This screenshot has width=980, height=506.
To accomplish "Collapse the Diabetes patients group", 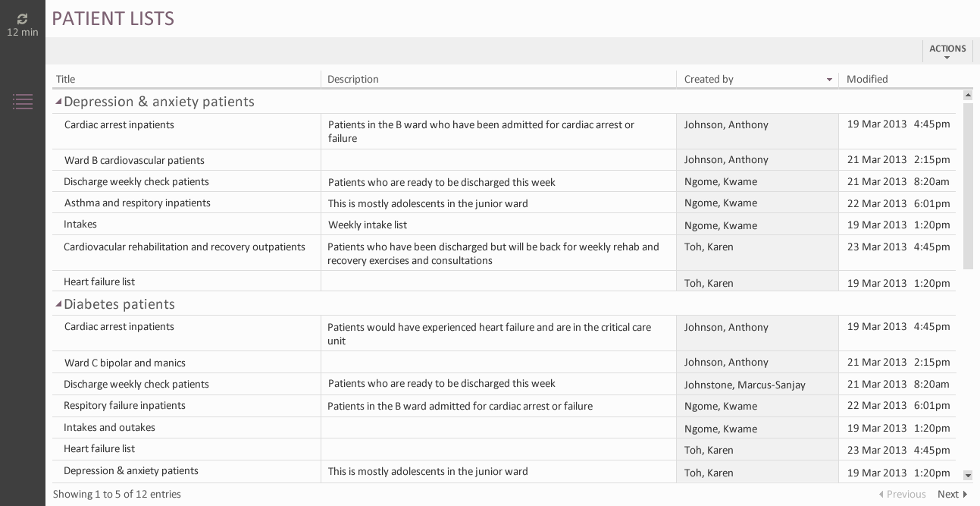I will [x=58, y=303].
